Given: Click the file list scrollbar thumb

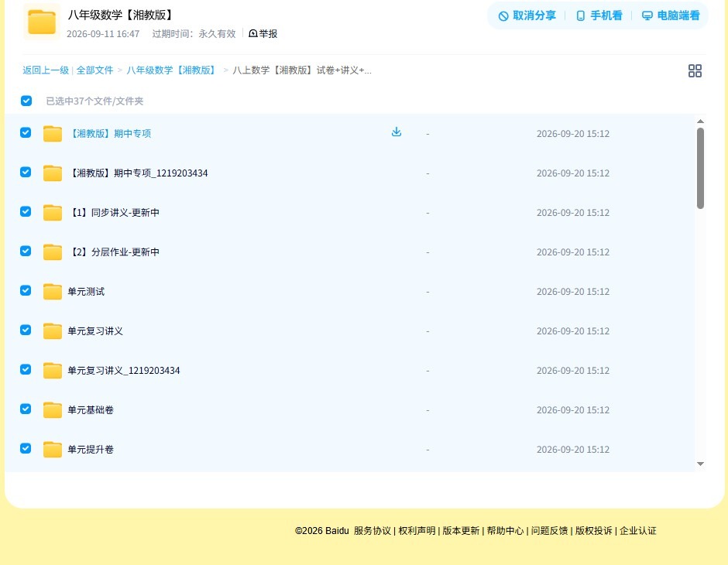Looking at the screenshot, I should point(700,169).
